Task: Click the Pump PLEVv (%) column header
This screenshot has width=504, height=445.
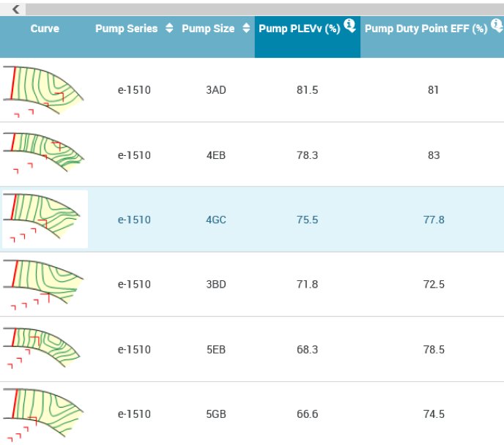Action: point(308,37)
